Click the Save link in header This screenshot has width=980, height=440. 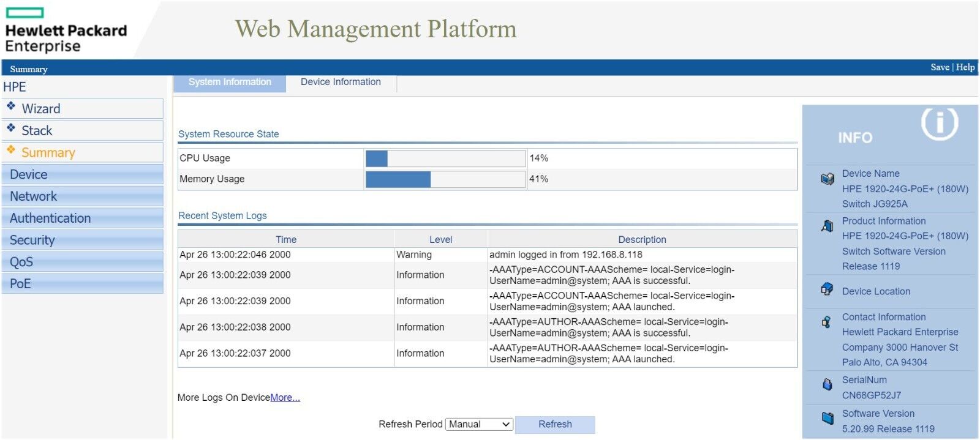click(940, 67)
